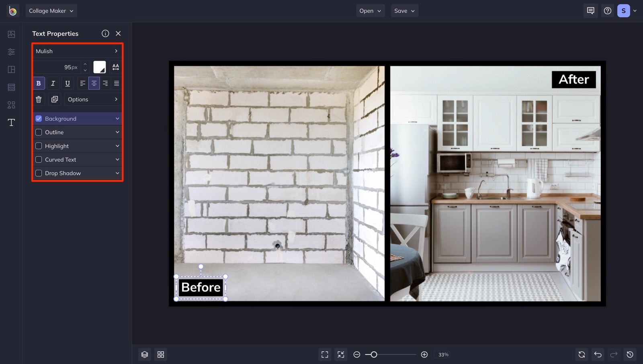Duplicate the selected text element
Screen dimensions: 643x364
pos(55,99)
